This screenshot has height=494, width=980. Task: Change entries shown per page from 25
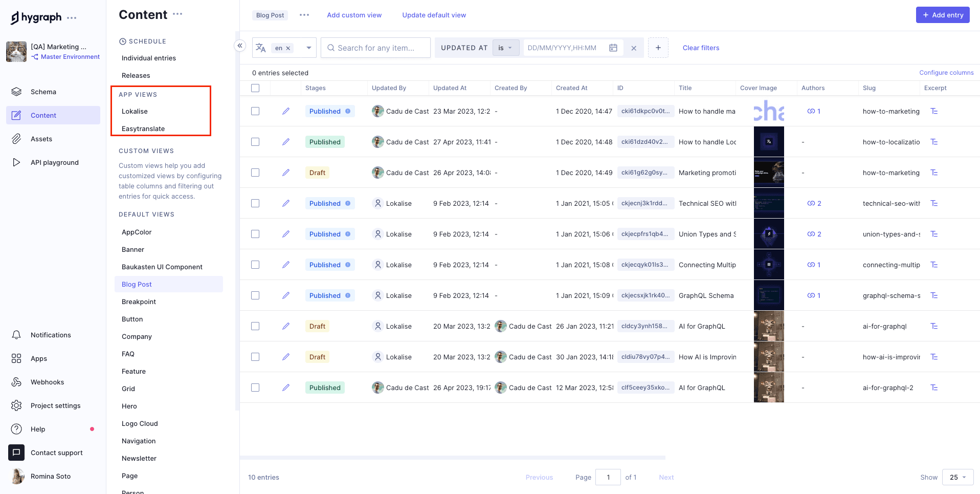(x=957, y=477)
